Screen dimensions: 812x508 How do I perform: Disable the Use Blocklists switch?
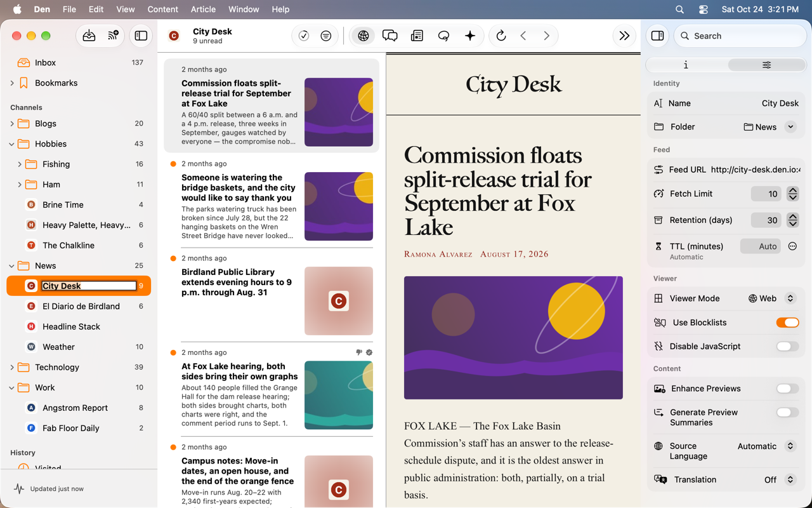[787, 323]
